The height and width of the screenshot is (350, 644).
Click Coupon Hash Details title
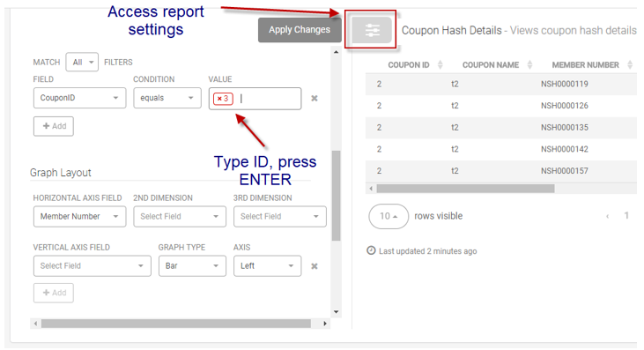tap(451, 30)
